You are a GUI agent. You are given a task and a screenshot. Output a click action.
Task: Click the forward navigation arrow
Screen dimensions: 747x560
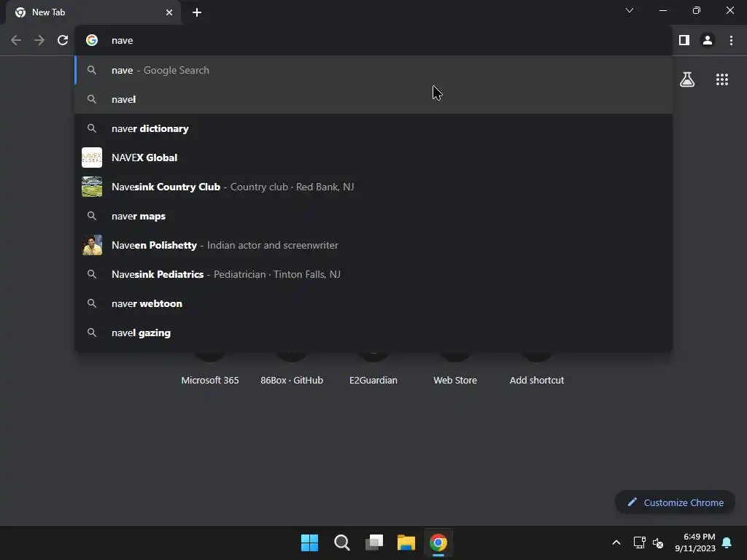click(x=39, y=41)
